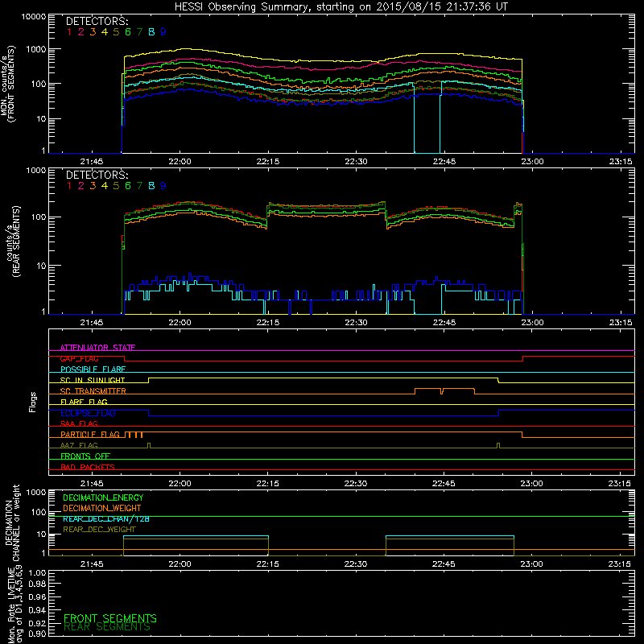The height and width of the screenshot is (644, 644).
Task: Select the ECLIPSE_FLAG label
Action: 88,413
